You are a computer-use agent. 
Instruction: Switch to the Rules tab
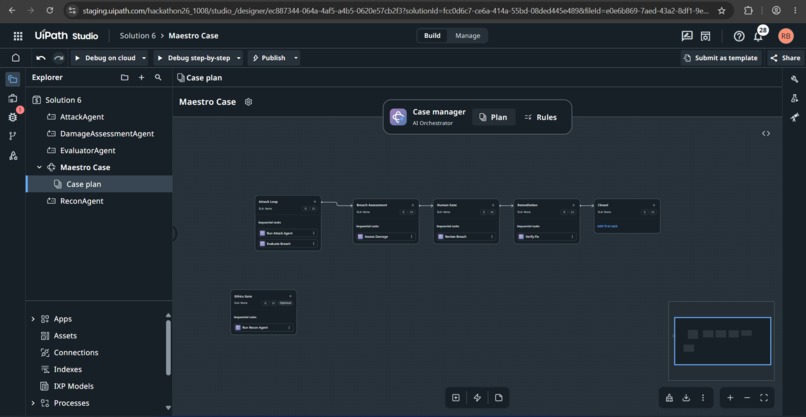[x=541, y=117]
